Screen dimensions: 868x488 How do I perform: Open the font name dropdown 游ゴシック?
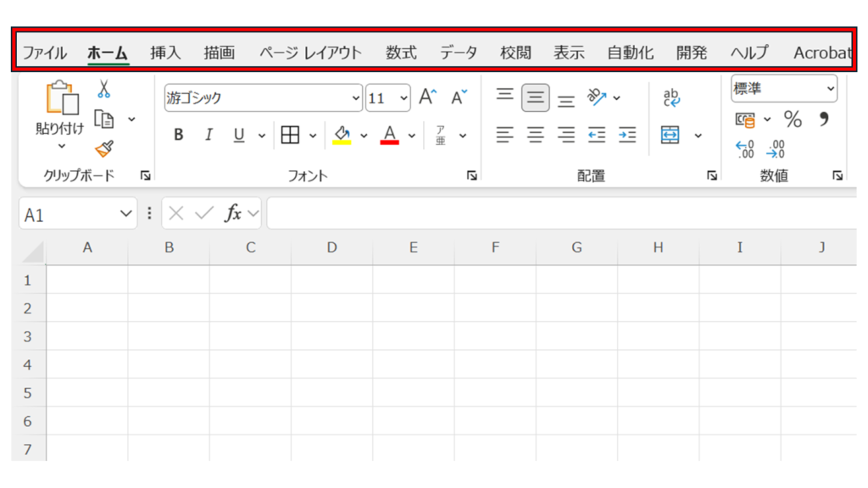pos(355,98)
